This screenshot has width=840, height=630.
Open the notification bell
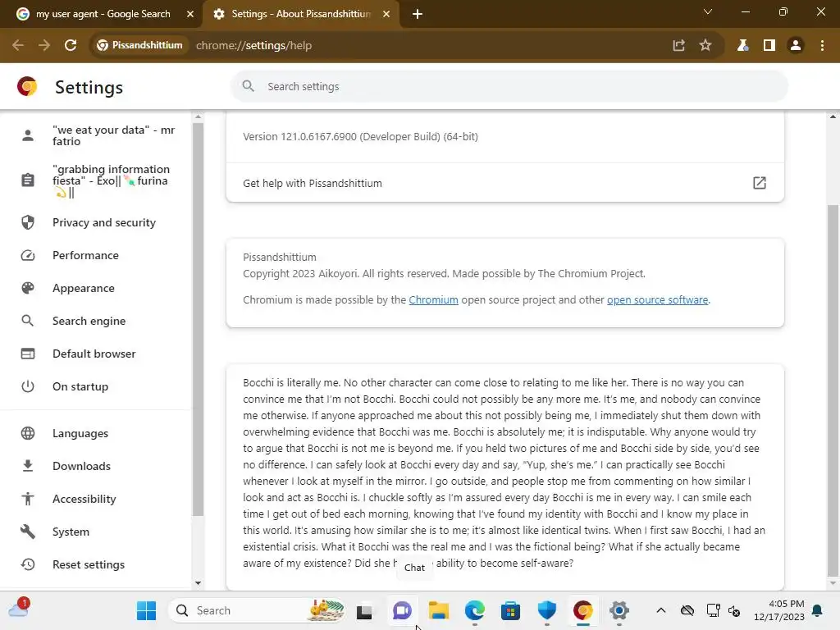tap(818, 610)
